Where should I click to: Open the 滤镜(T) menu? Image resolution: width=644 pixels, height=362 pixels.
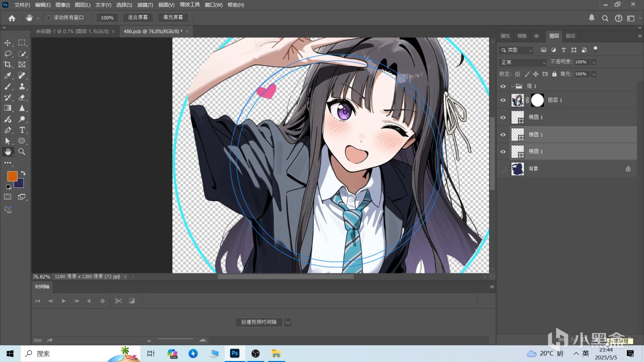145,5
